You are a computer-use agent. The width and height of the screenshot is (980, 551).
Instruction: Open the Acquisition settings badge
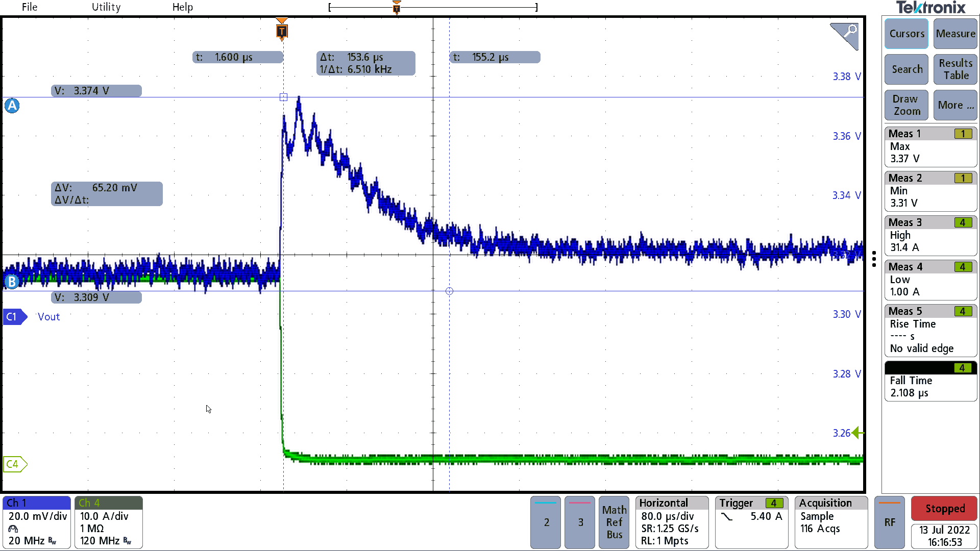pos(831,522)
